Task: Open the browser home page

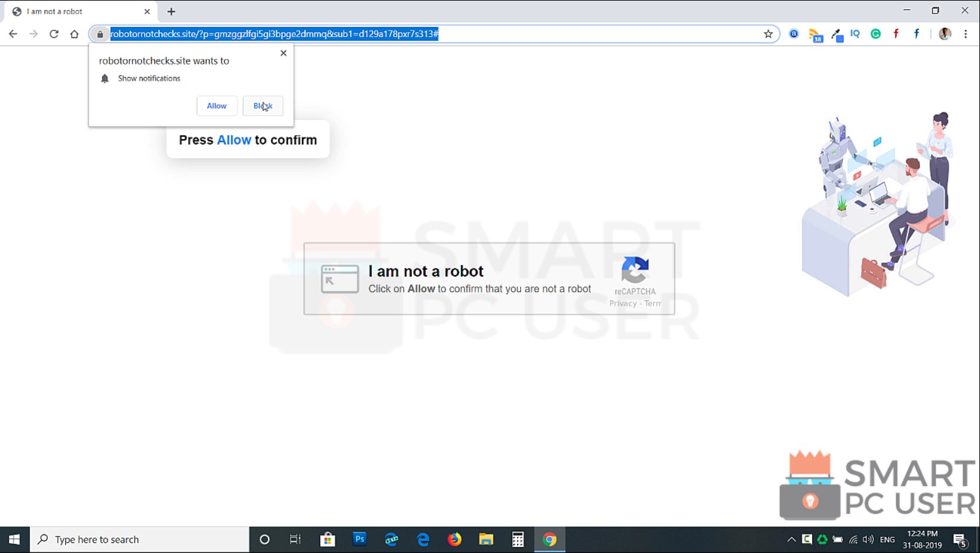Action: click(74, 34)
